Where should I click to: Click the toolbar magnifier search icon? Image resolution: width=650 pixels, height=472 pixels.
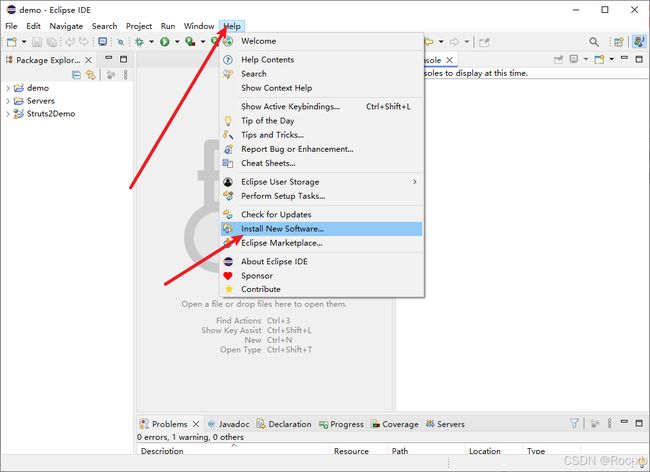[x=594, y=42]
